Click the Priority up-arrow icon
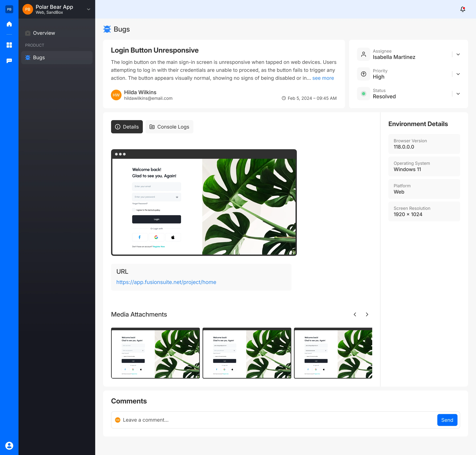This screenshot has width=476, height=455. (364, 74)
